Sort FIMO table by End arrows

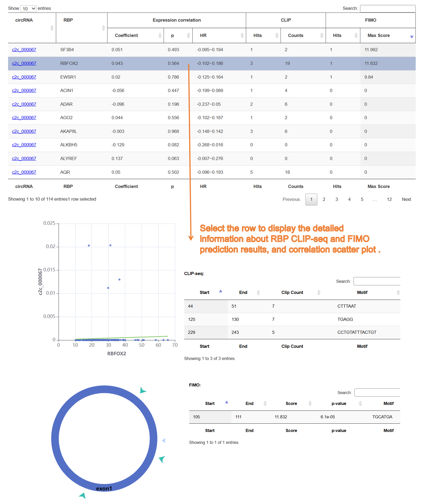tap(265, 403)
